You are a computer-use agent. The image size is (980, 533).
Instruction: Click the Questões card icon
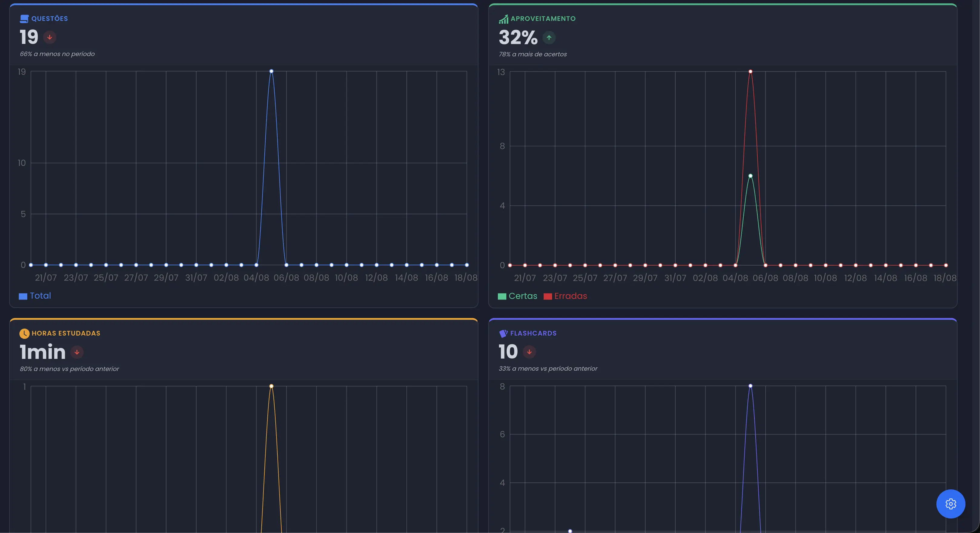24,19
